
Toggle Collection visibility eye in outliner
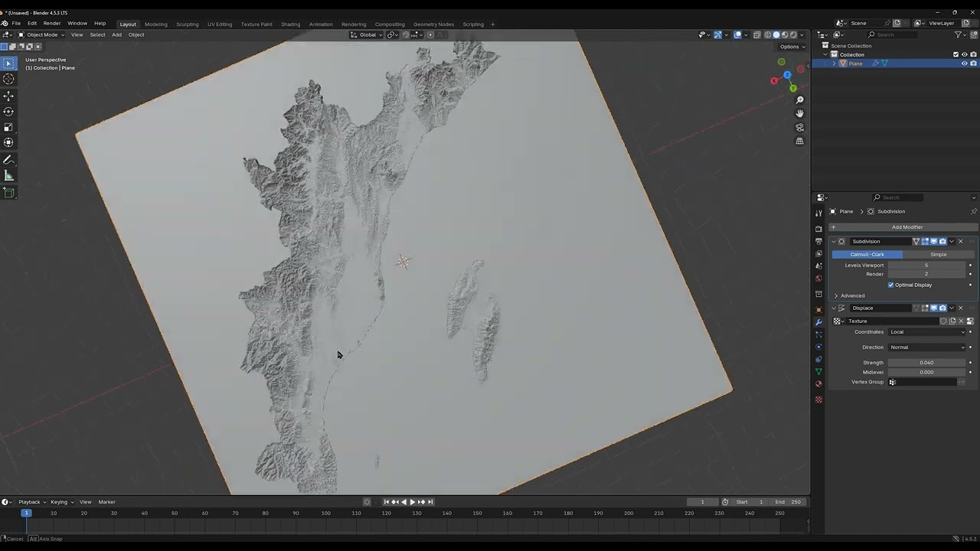(964, 54)
